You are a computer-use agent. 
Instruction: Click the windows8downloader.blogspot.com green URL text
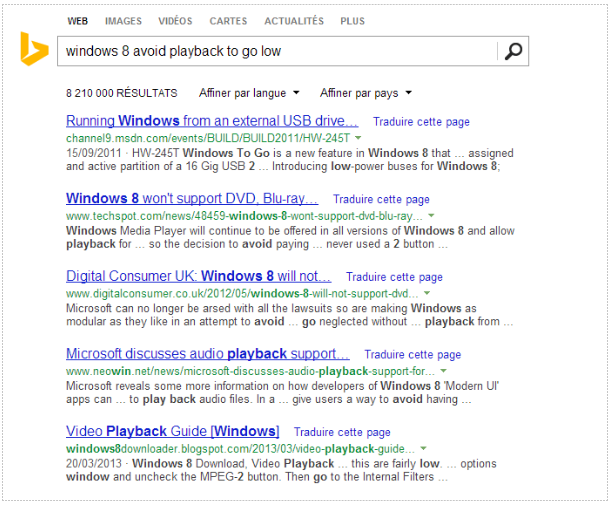point(240,449)
